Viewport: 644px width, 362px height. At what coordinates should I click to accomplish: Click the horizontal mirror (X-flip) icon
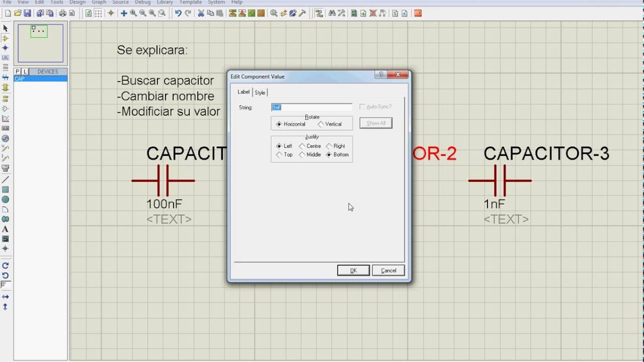click(x=5, y=297)
